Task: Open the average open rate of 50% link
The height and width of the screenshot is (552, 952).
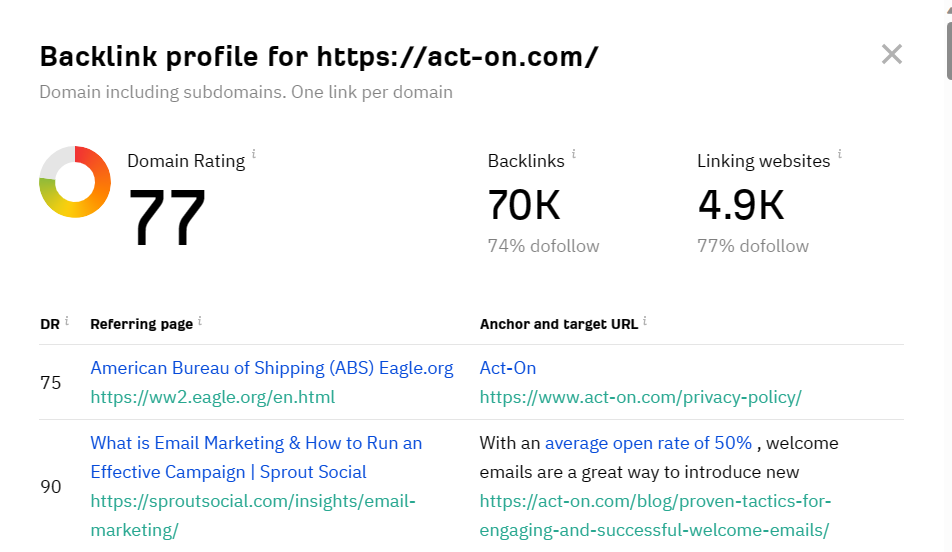Action: tap(648, 443)
